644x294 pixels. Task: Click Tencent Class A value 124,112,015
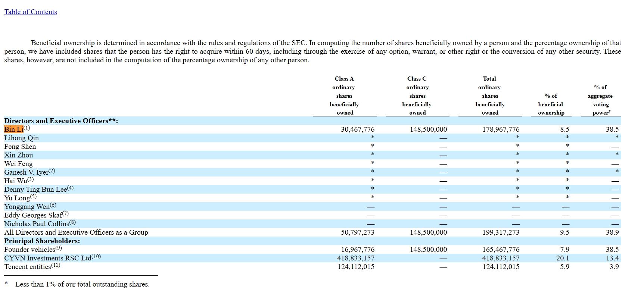pyautogui.click(x=356, y=267)
